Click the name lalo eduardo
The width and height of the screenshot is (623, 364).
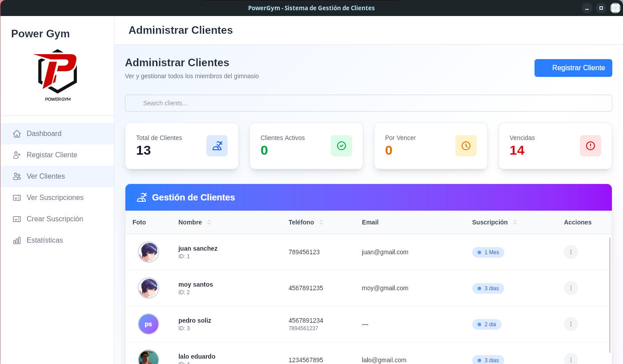pos(197,356)
